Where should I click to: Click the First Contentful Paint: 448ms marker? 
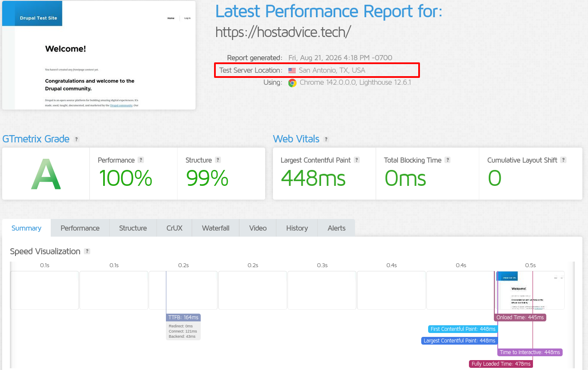tap(463, 329)
